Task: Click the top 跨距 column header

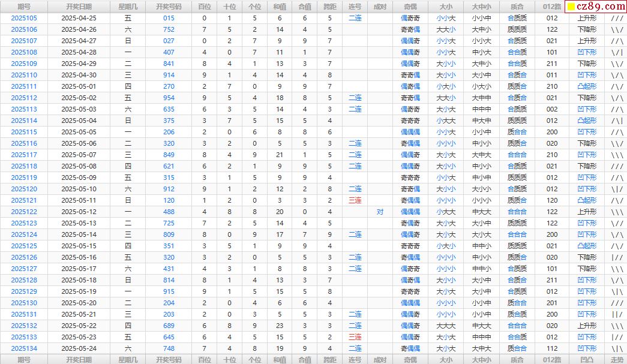Action: point(330,7)
